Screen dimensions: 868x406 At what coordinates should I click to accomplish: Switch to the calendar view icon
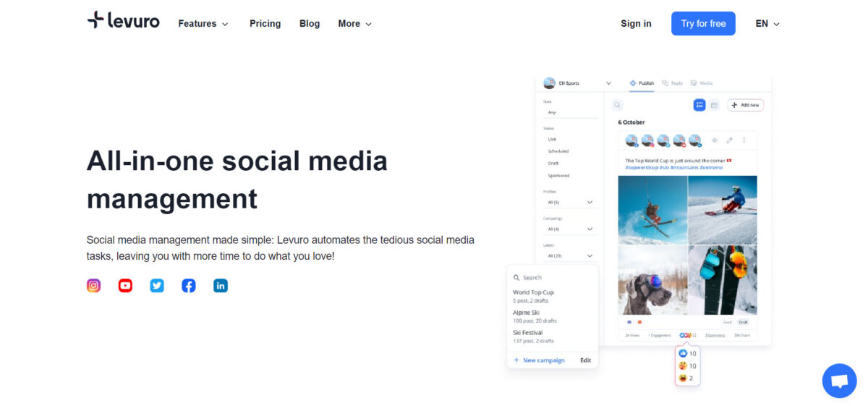click(714, 105)
